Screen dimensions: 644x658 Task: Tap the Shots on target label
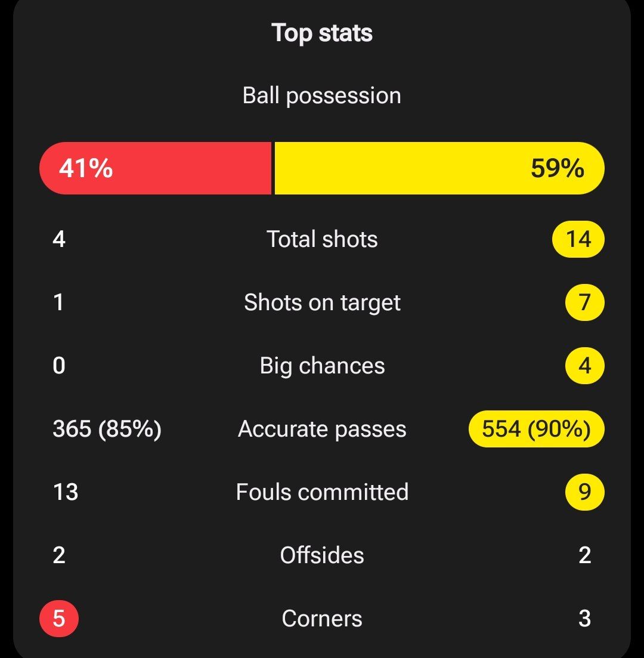322,302
